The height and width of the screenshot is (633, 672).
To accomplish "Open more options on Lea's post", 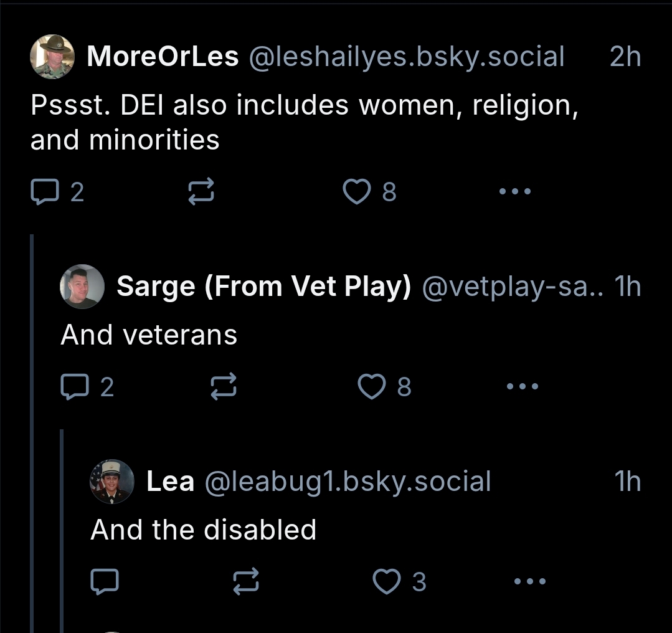I will click(x=531, y=582).
